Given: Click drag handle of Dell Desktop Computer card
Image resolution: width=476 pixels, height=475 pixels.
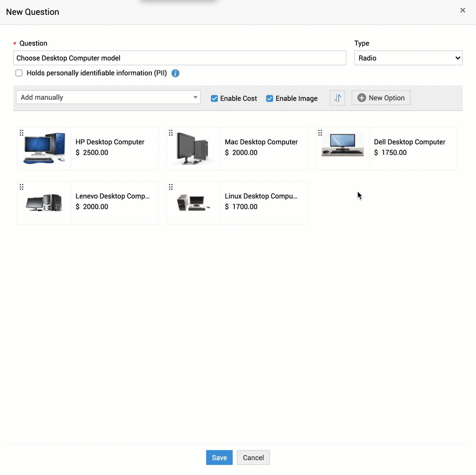Looking at the screenshot, I should [x=320, y=133].
